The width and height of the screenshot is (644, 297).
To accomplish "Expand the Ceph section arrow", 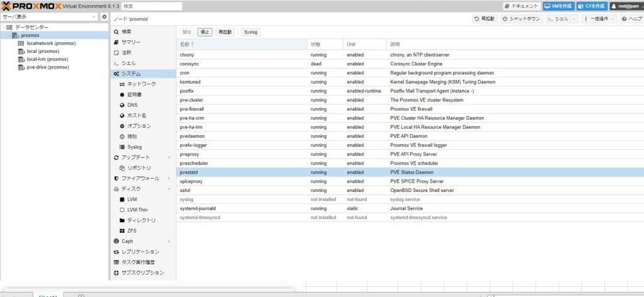I will pos(169,241).
